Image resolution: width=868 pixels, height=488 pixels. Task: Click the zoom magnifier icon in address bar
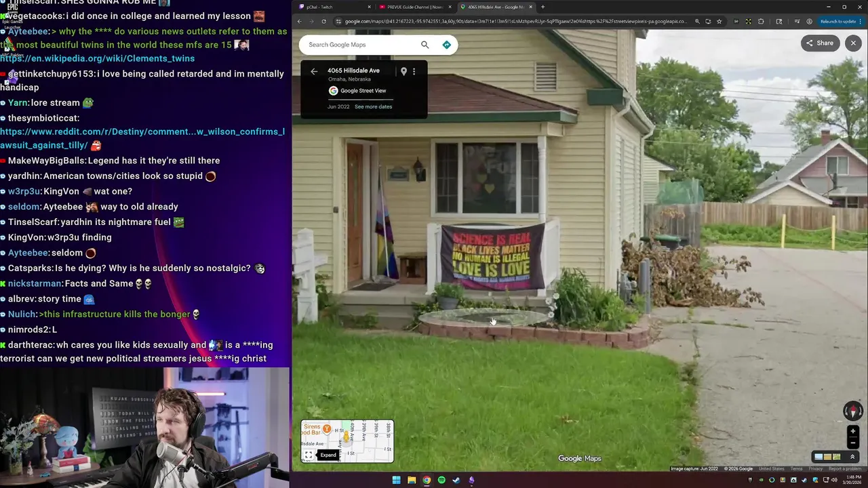pos(697,22)
